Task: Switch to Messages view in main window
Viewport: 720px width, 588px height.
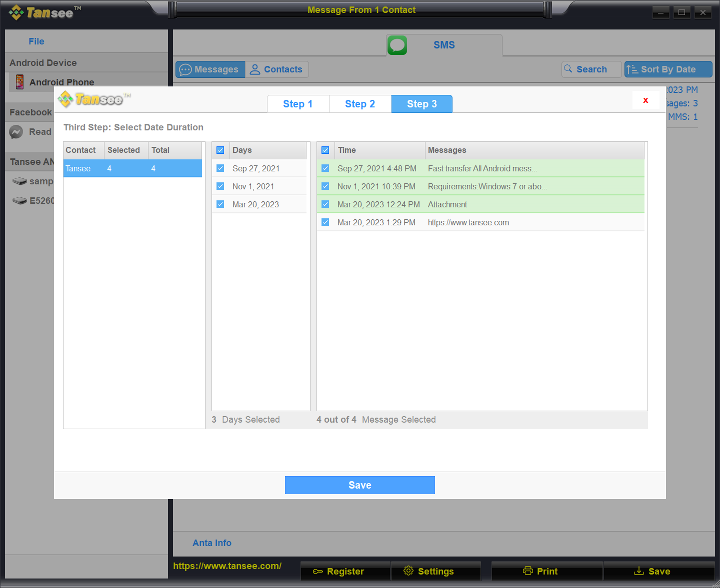Action: click(210, 69)
